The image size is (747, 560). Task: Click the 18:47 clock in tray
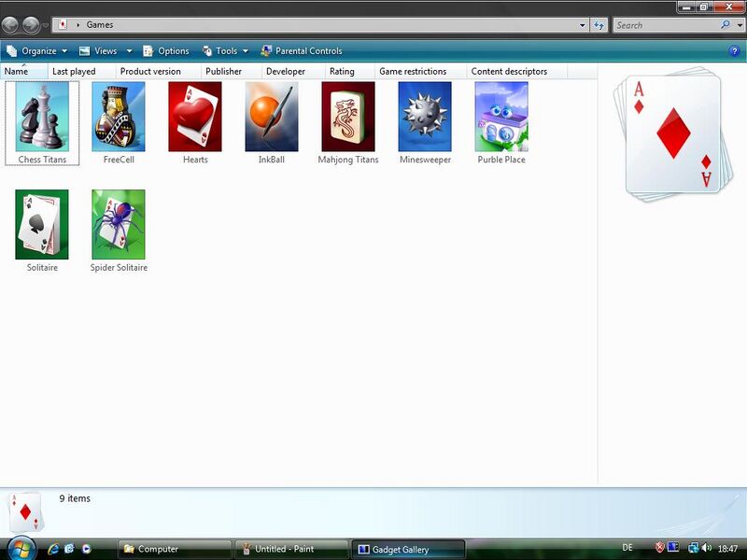coord(727,549)
